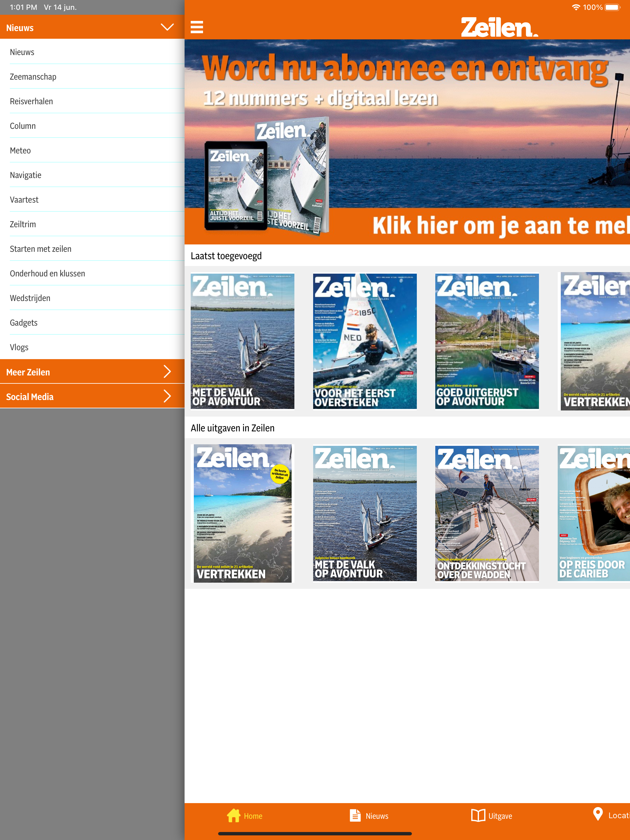Tap the Uitgave open-book icon
Image resolution: width=630 pixels, height=840 pixels.
pyautogui.click(x=478, y=815)
